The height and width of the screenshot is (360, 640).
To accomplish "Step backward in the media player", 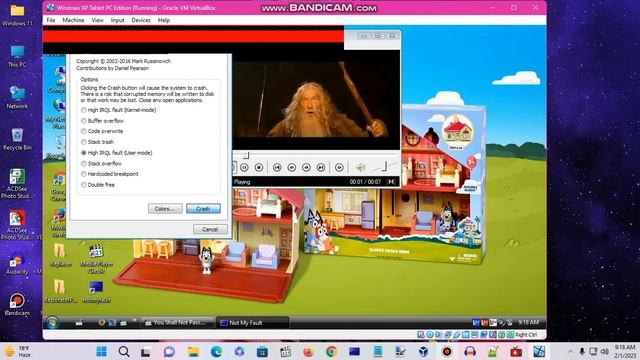I will (291, 167).
